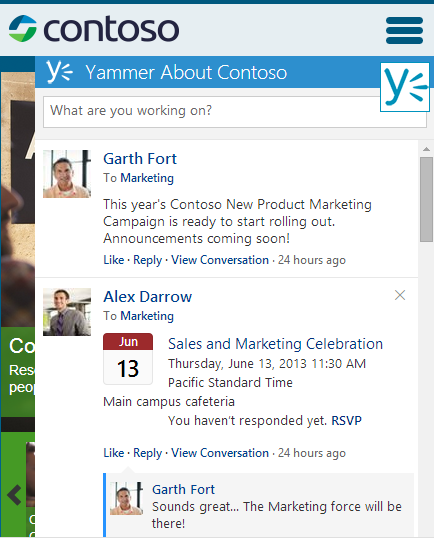Viewport: 434px width, 538px height.
Task: Click Alex Darrow's profile photo
Action: click(x=67, y=312)
